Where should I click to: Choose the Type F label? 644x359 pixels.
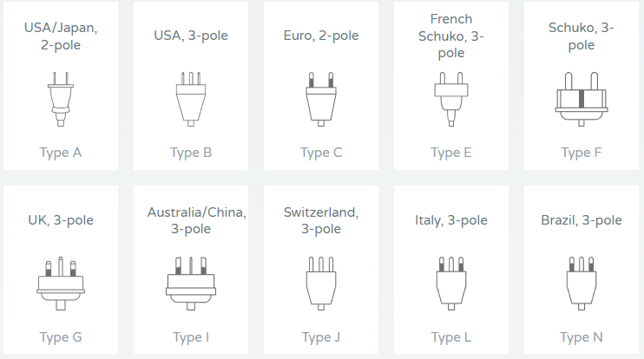pos(582,153)
